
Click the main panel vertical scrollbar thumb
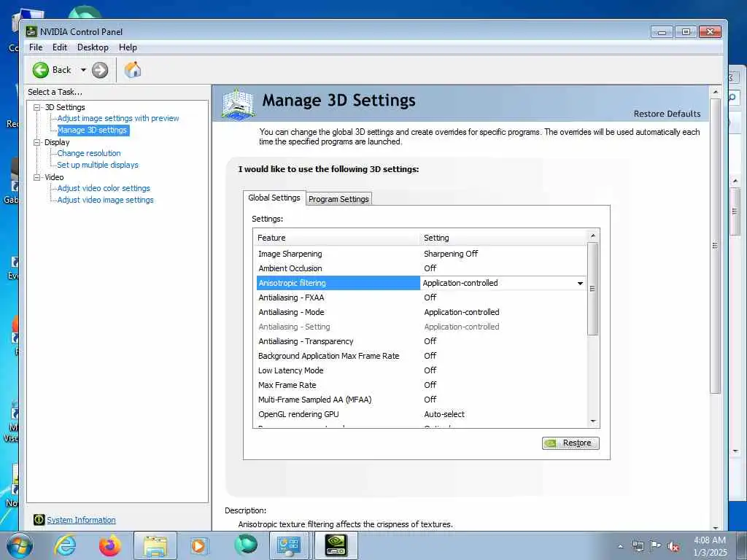point(715,246)
